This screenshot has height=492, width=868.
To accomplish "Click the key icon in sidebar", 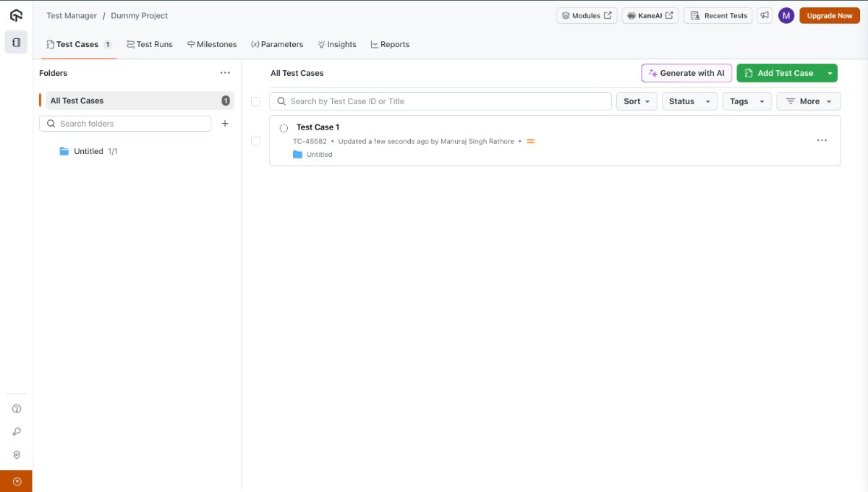I will [x=17, y=432].
